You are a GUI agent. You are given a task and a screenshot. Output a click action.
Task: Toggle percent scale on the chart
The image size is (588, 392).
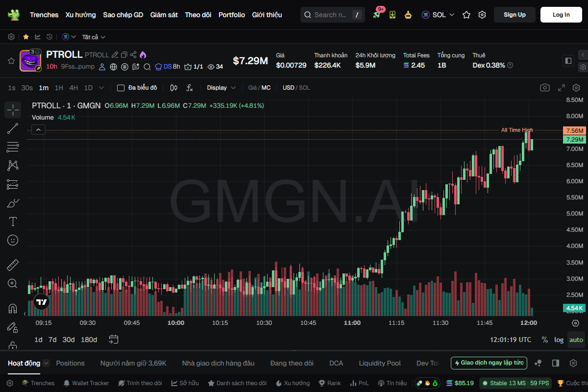pyautogui.click(x=544, y=340)
